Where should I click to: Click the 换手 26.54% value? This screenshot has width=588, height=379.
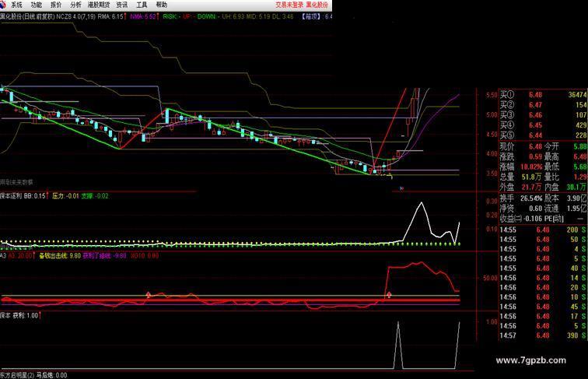pyautogui.click(x=531, y=198)
